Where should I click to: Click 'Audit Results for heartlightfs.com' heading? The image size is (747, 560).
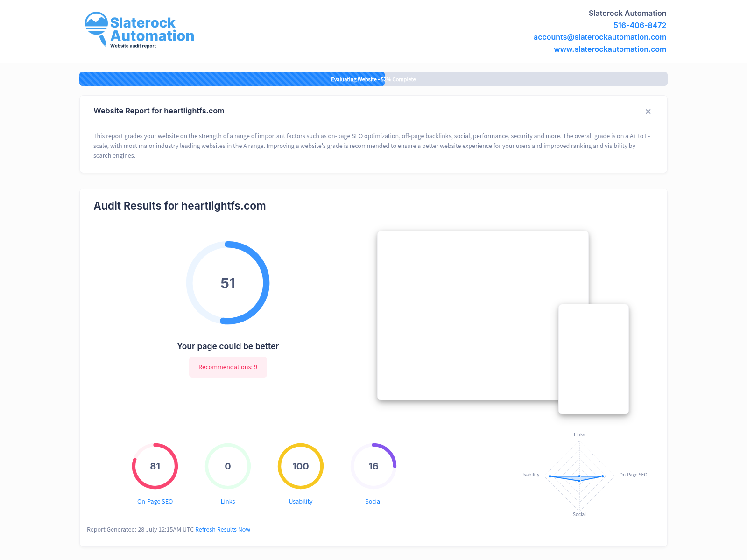point(180,206)
